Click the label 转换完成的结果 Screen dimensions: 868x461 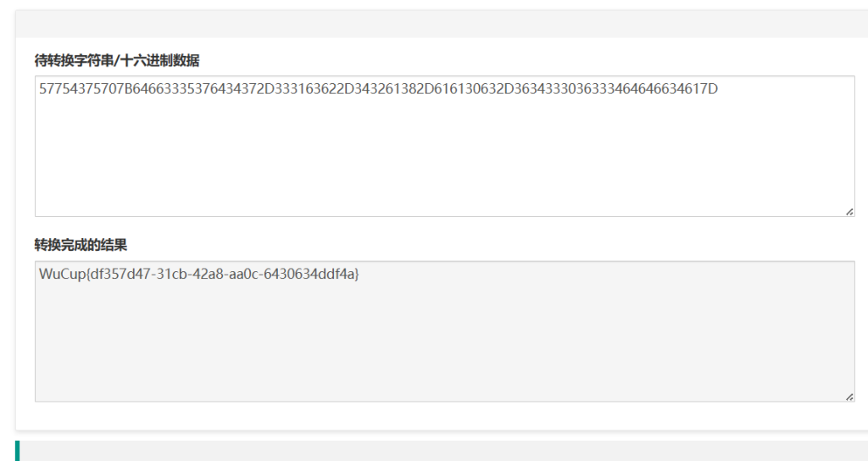point(81,245)
